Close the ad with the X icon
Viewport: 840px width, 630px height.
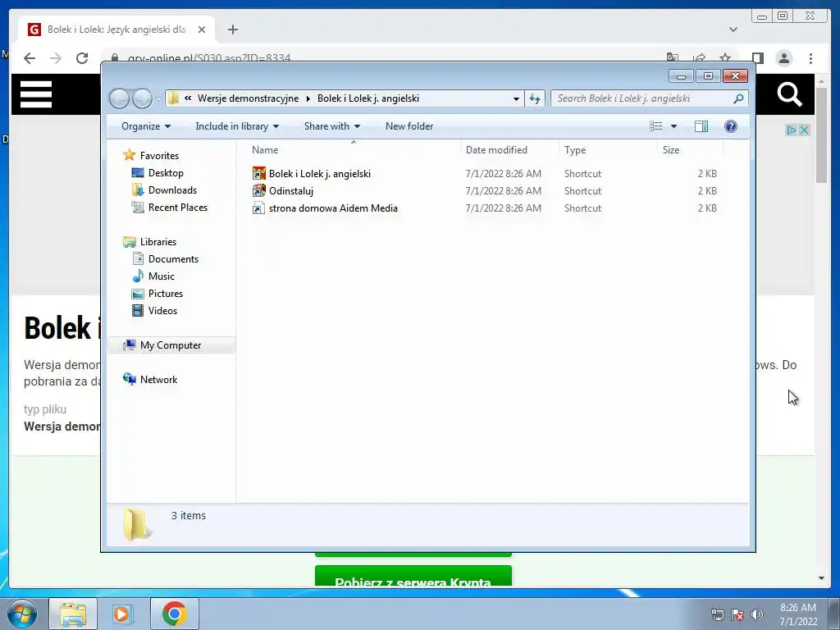804,130
